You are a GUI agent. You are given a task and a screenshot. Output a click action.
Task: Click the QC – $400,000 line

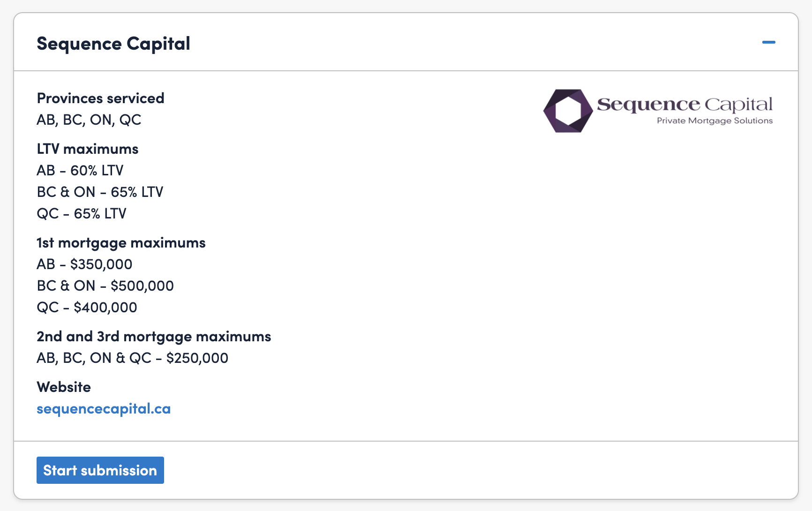click(87, 307)
